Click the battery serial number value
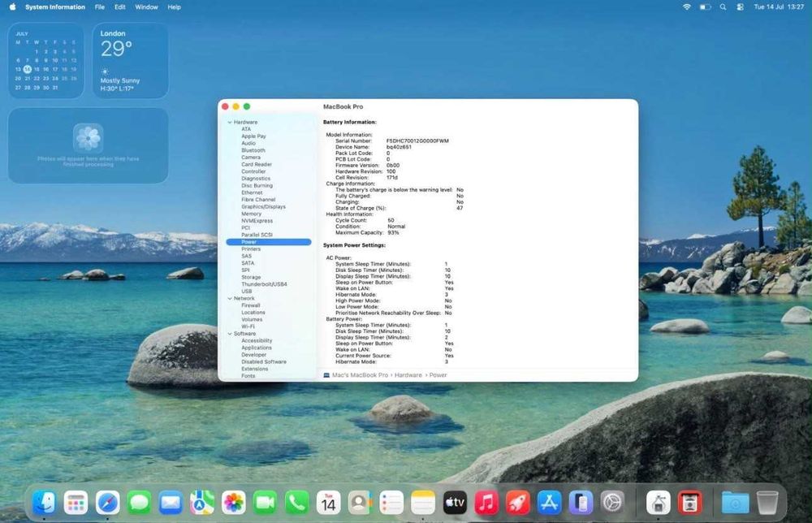This screenshot has height=523, width=812. pyautogui.click(x=417, y=140)
